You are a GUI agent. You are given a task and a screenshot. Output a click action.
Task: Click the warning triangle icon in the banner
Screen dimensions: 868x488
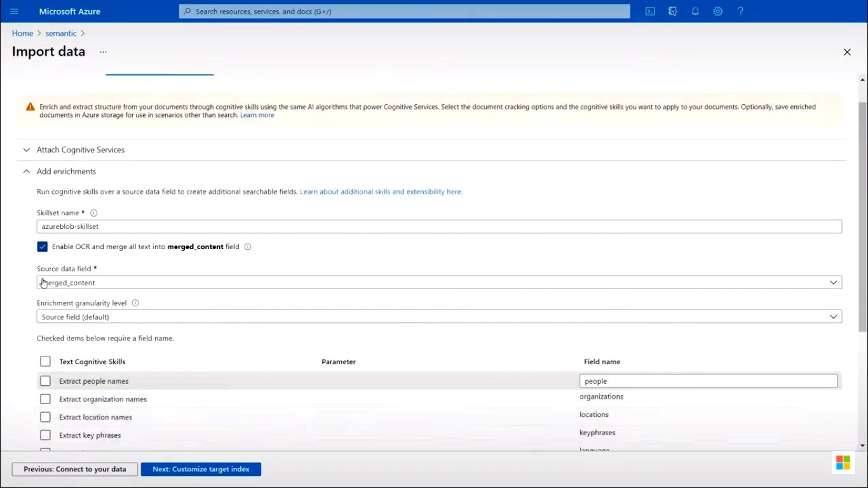coord(30,107)
